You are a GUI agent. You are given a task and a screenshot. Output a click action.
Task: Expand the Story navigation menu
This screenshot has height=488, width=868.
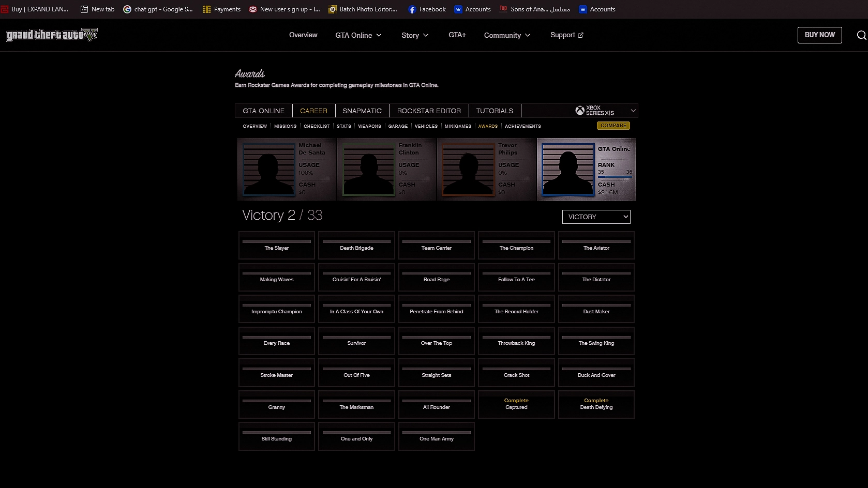(415, 35)
